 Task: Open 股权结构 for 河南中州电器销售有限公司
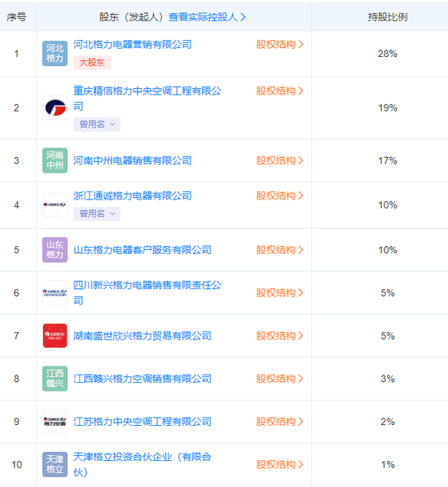point(279,160)
